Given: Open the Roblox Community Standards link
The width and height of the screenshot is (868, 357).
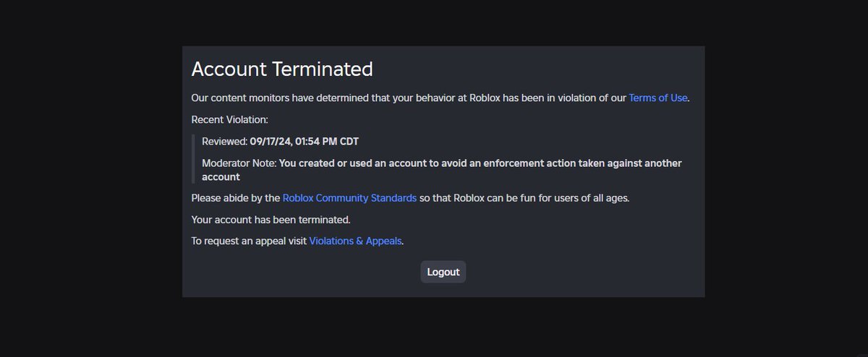Looking at the screenshot, I should [349, 197].
